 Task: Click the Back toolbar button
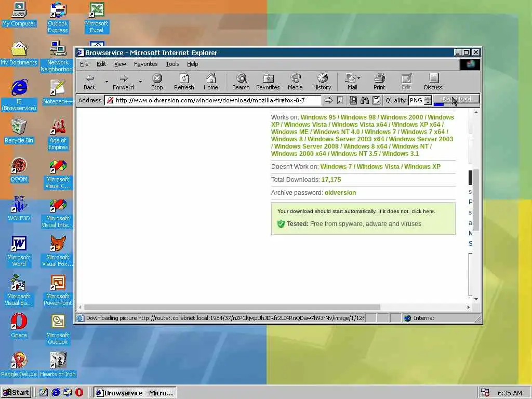pos(89,82)
